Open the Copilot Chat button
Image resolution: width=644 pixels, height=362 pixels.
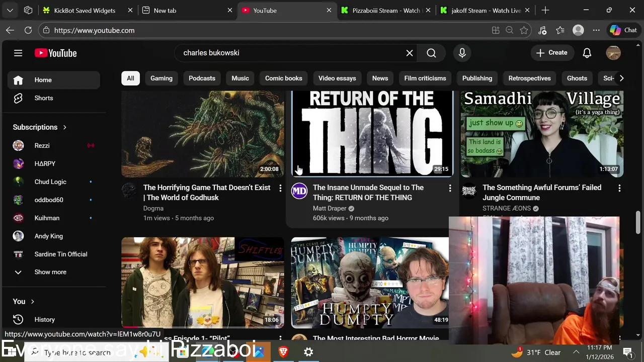tap(623, 30)
